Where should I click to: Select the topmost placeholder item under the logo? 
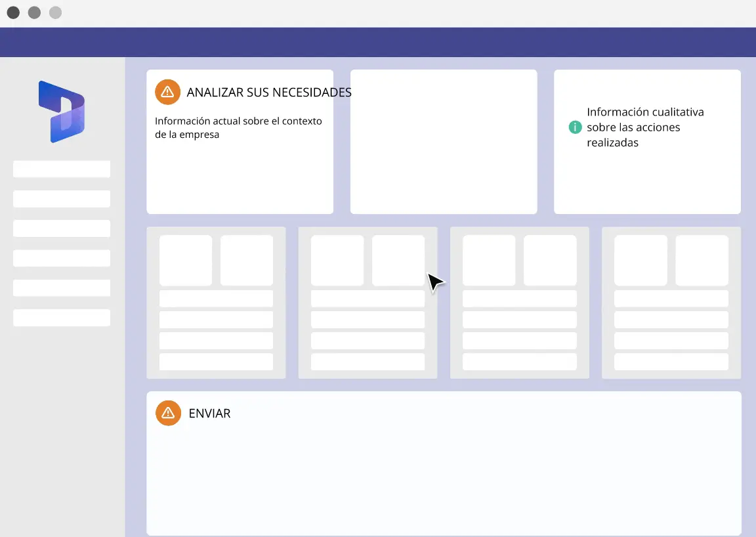click(x=62, y=169)
